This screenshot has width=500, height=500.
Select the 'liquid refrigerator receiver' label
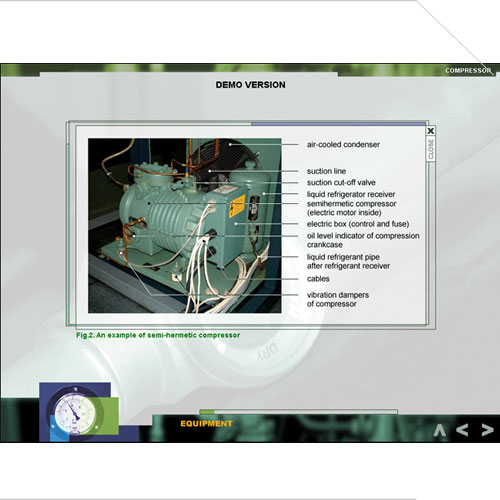(351, 194)
